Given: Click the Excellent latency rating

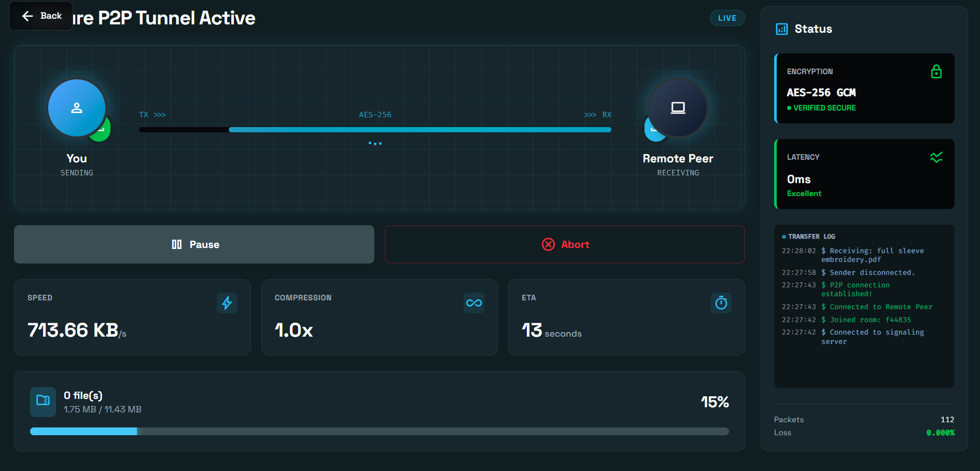Looking at the screenshot, I should click(x=804, y=193).
